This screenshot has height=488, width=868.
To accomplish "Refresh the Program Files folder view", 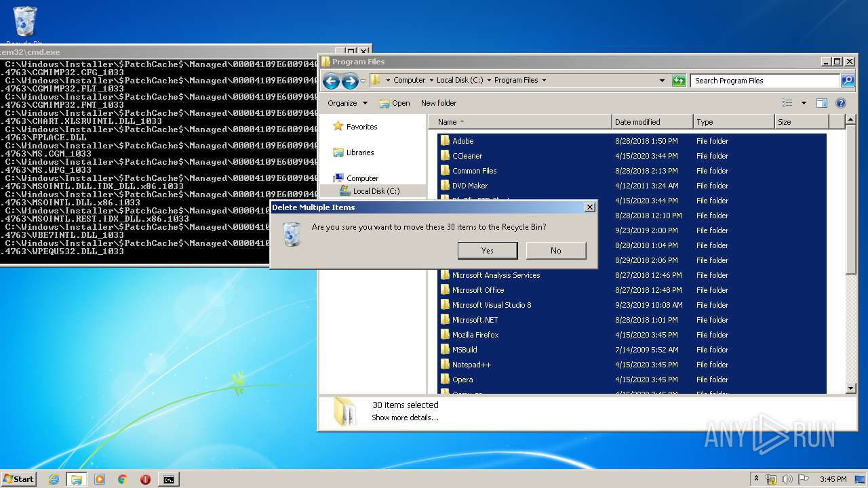I will 679,81.
